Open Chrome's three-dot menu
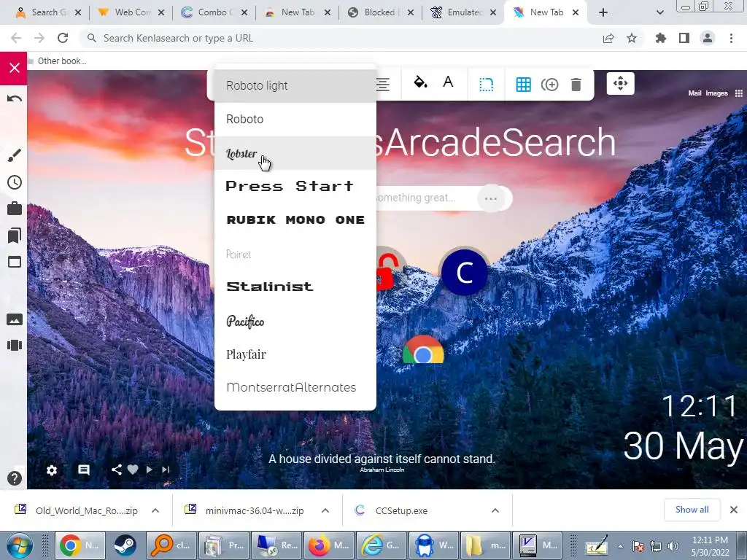The image size is (747, 560). pyautogui.click(x=731, y=38)
